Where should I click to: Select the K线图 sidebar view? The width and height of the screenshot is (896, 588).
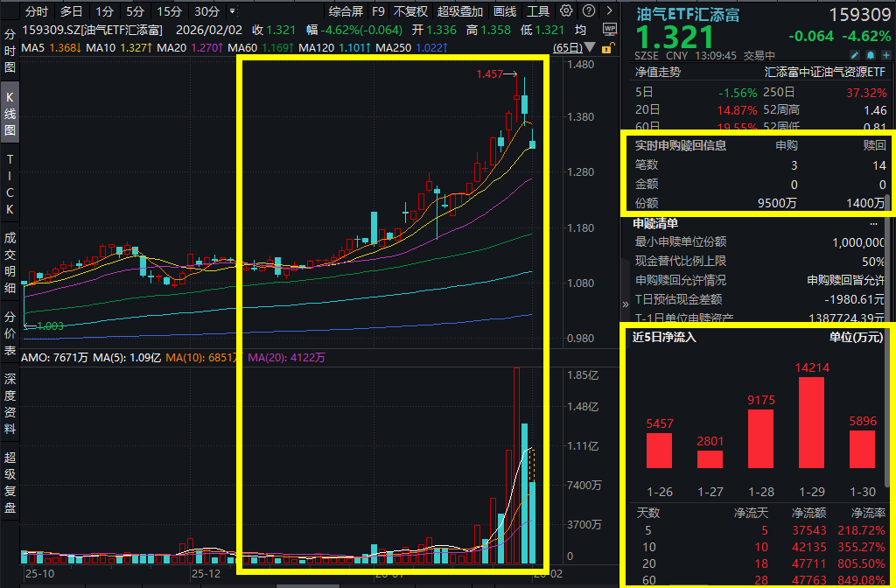click(10, 114)
